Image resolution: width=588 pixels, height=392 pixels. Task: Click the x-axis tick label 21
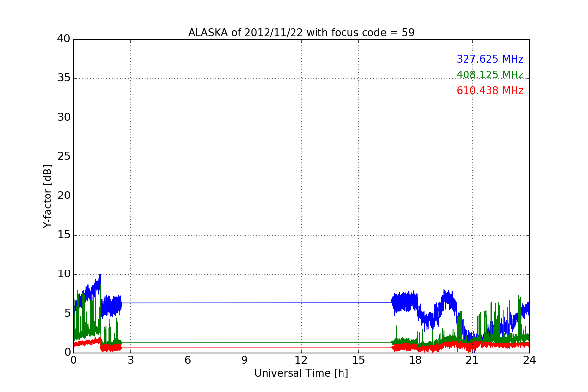tap(472, 360)
